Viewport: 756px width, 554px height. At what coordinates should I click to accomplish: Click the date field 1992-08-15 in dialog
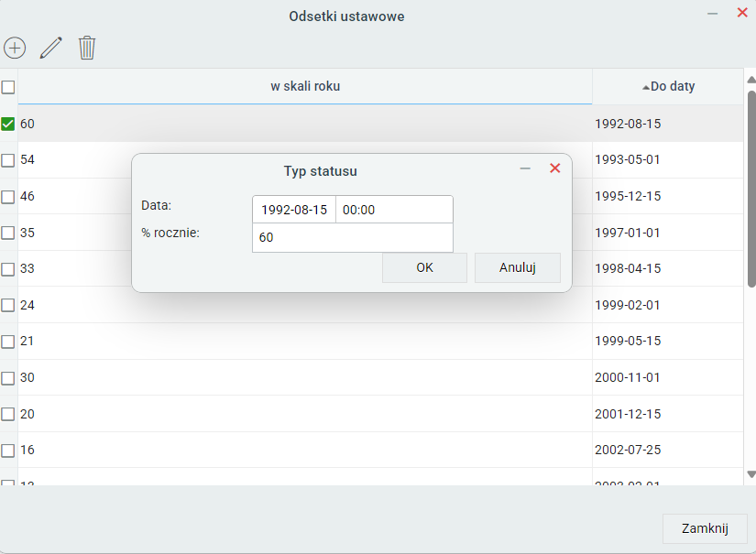pyautogui.click(x=294, y=210)
